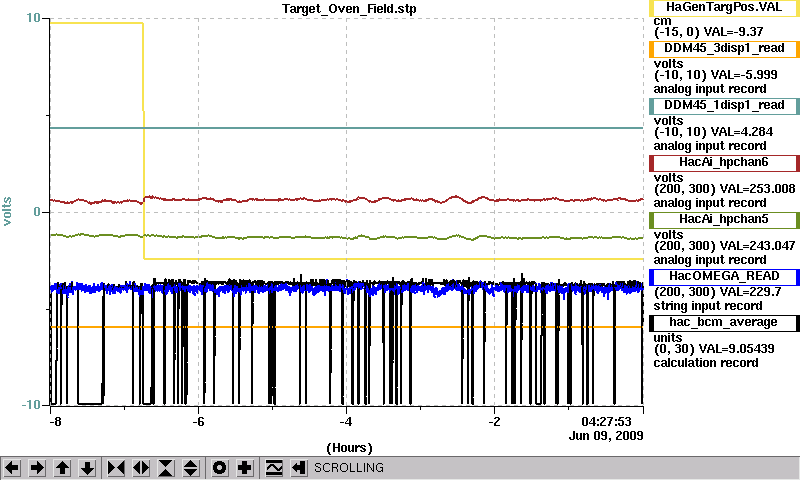Select the DDM45_3disp1_read legend entry
800x480 pixels.
tap(724, 48)
